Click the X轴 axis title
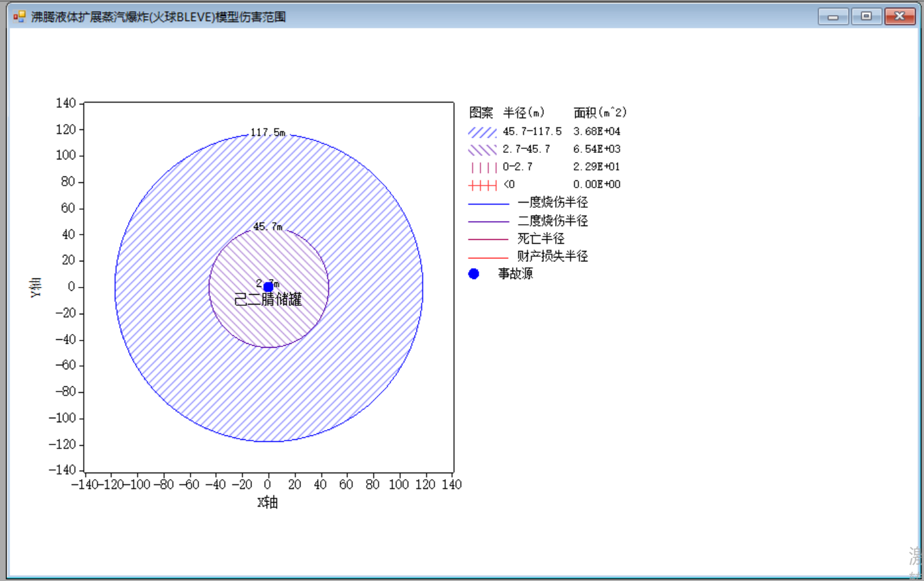This screenshot has height=581, width=924. point(268,502)
